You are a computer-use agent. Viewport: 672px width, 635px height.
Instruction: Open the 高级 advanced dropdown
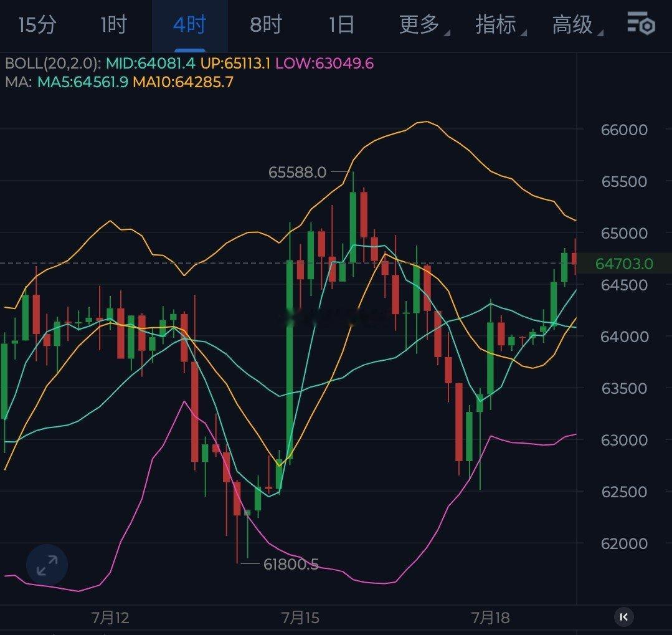point(577,24)
